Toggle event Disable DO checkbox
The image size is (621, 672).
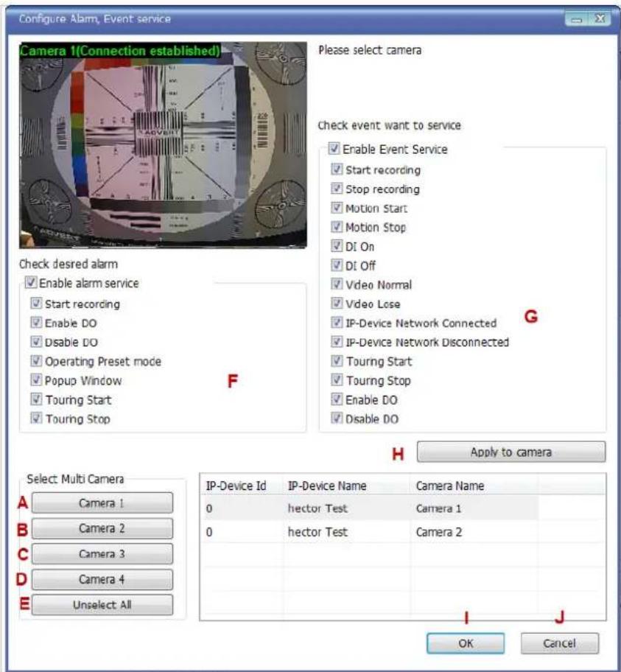(337, 419)
